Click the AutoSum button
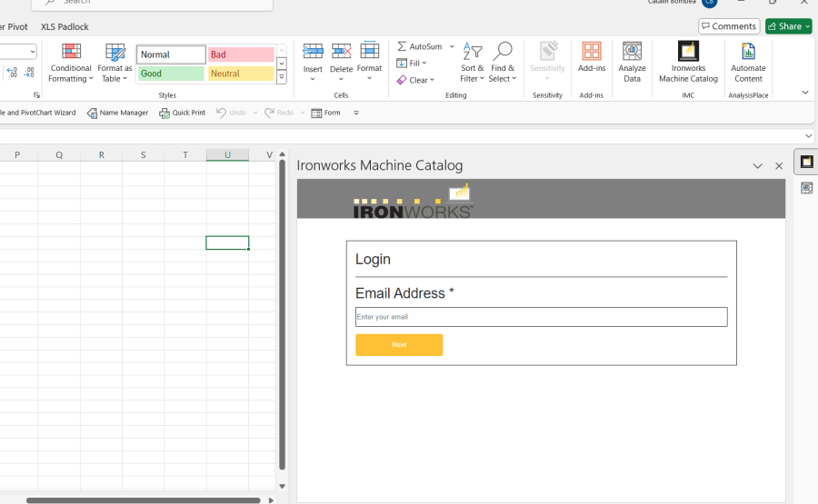The width and height of the screenshot is (818, 504). point(420,46)
